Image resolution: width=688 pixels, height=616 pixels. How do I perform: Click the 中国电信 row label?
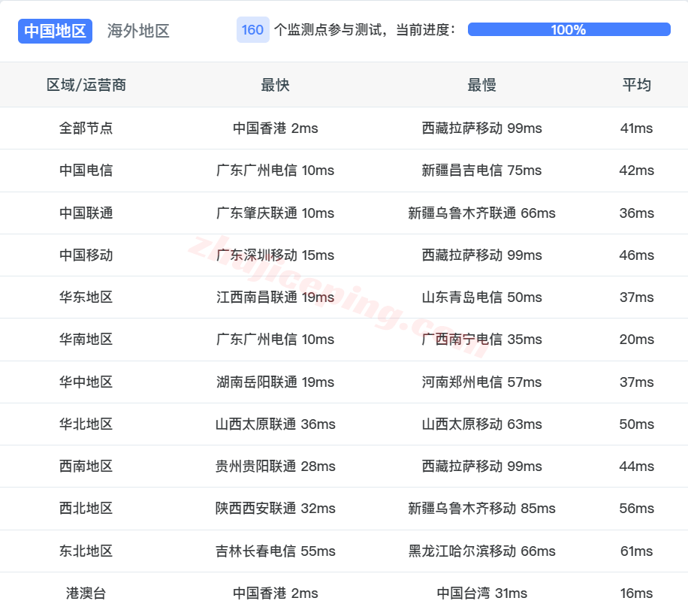click(x=86, y=171)
